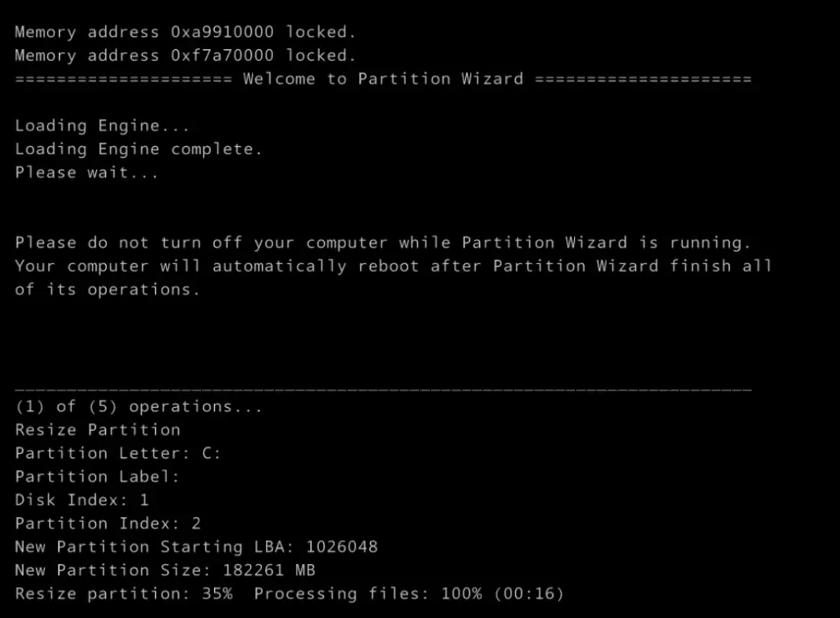
Task: Click the 'Resize partition: 35%' progress text
Action: [123, 593]
